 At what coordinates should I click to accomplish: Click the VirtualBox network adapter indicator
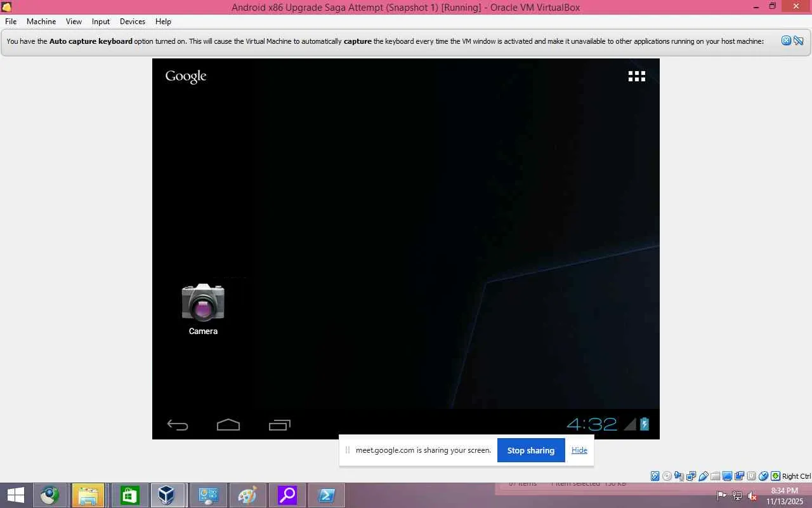point(691,476)
